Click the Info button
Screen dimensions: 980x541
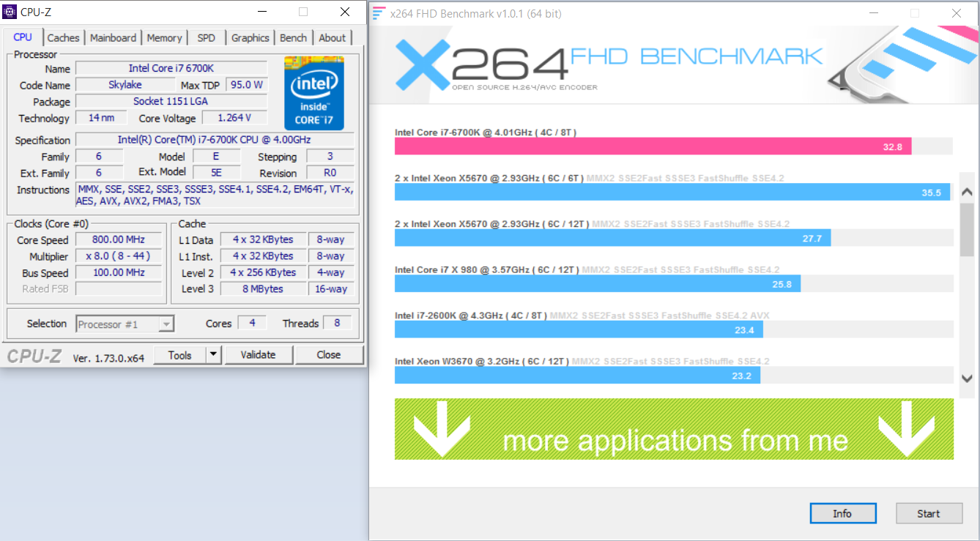[x=842, y=513]
